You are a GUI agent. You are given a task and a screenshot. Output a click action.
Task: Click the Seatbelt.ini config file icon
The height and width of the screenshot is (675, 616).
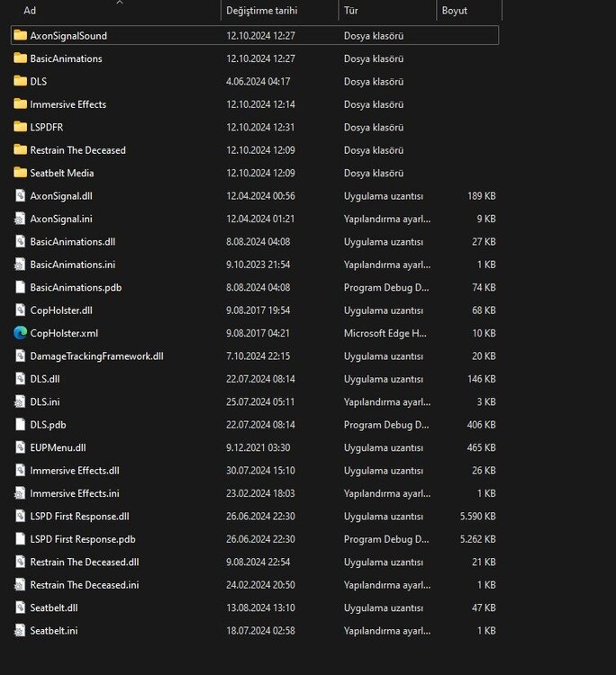pyautogui.click(x=20, y=630)
